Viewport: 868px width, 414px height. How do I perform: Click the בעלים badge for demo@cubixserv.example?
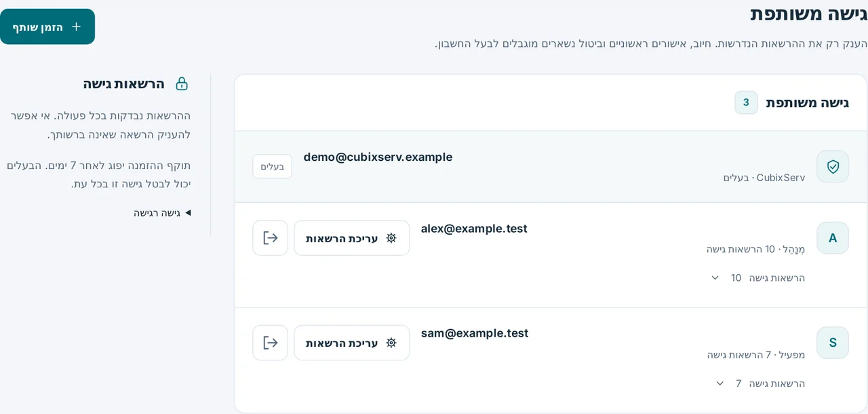(273, 166)
